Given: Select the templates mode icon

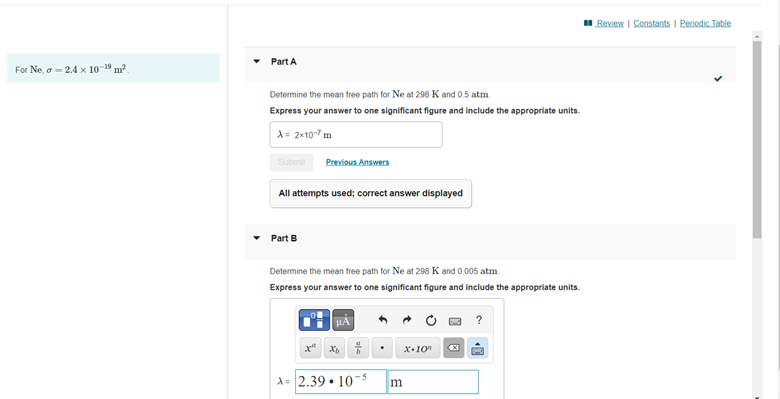Looking at the screenshot, I should [314, 320].
